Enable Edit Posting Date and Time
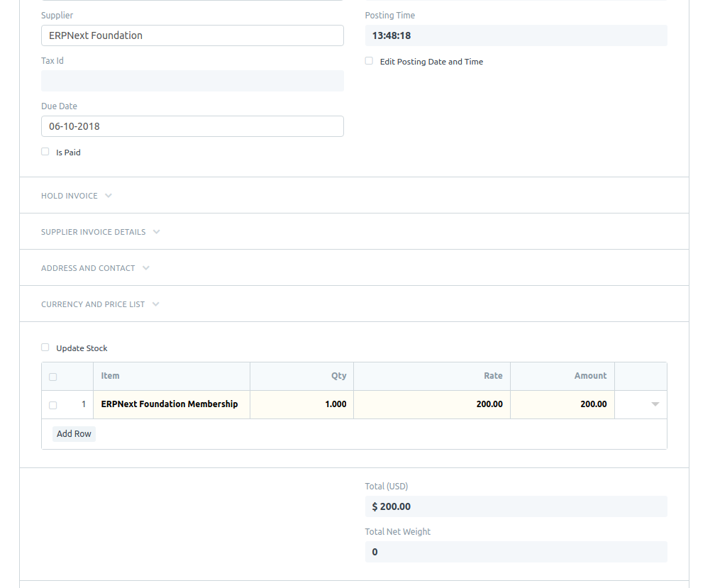The height and width of the screenshot is (588, 715). click(x=369, y=60)
